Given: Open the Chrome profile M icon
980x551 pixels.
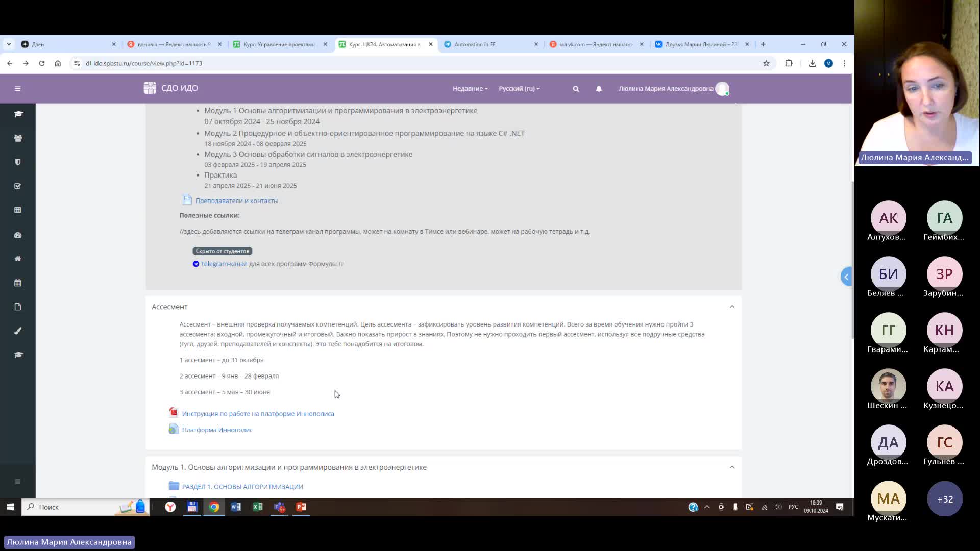Looking at the screenshot, I should [828, 63].
